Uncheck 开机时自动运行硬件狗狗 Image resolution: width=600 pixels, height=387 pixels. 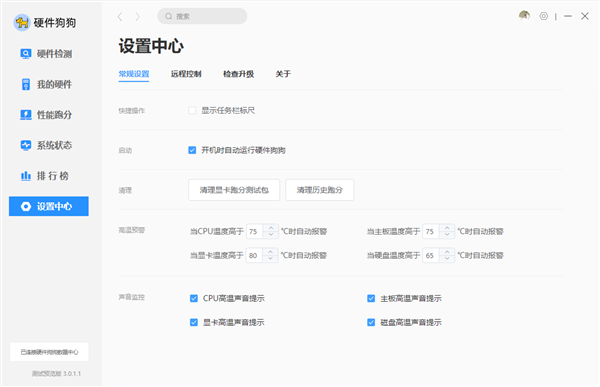(192, 150)
